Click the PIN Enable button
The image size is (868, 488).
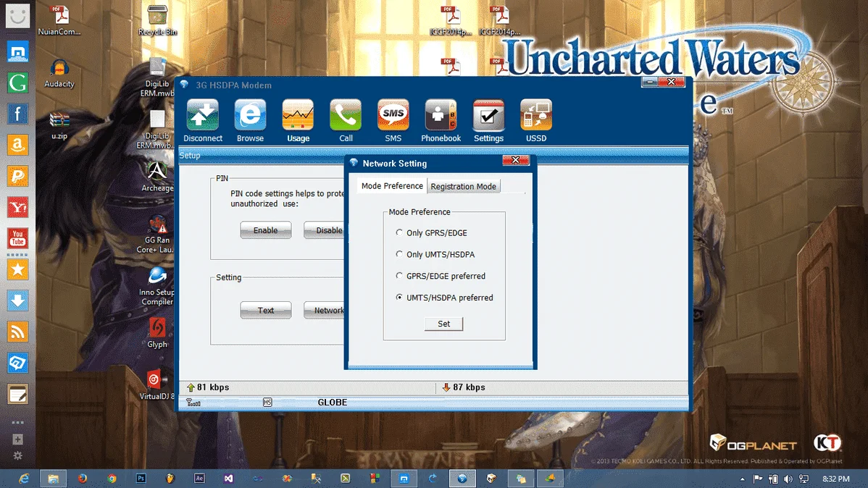click(266, 230)
